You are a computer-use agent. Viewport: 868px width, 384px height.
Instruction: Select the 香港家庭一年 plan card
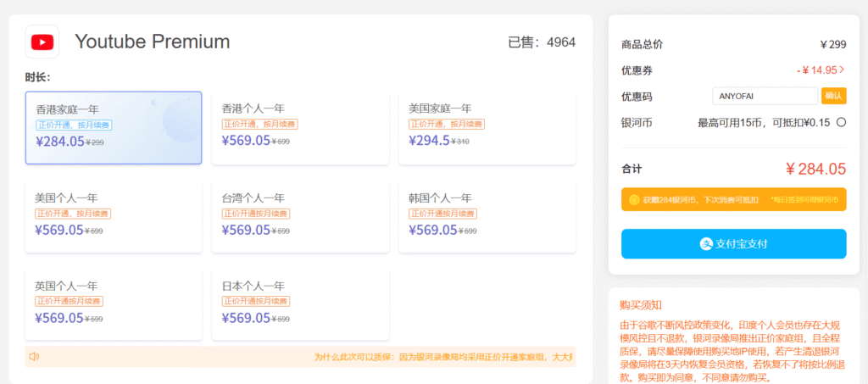tap(114, 128)
